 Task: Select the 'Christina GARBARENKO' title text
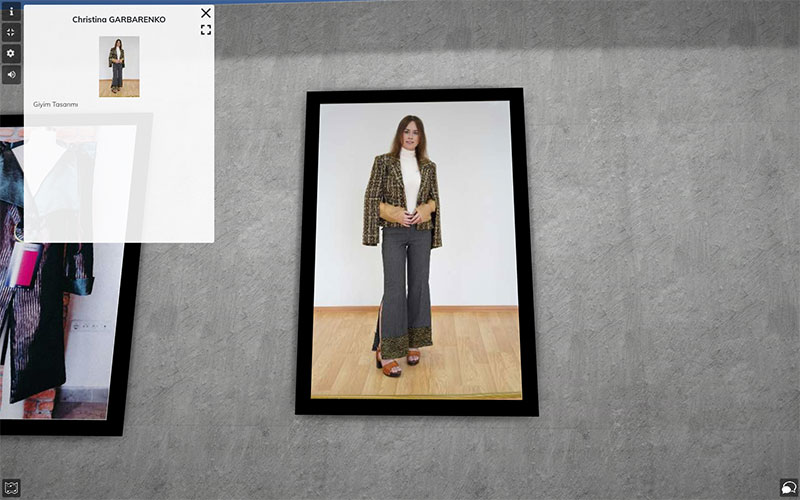point(119,19)
